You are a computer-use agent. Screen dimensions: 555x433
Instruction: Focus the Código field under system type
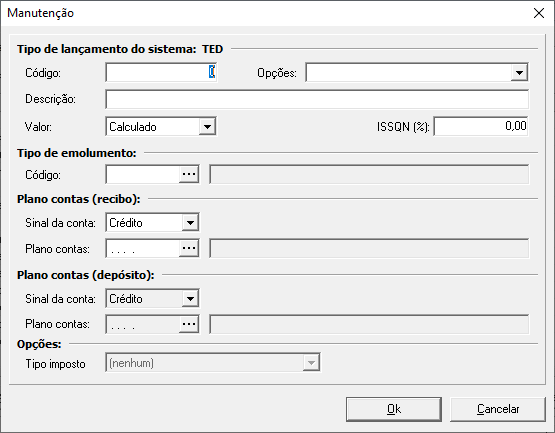(161, 73)
